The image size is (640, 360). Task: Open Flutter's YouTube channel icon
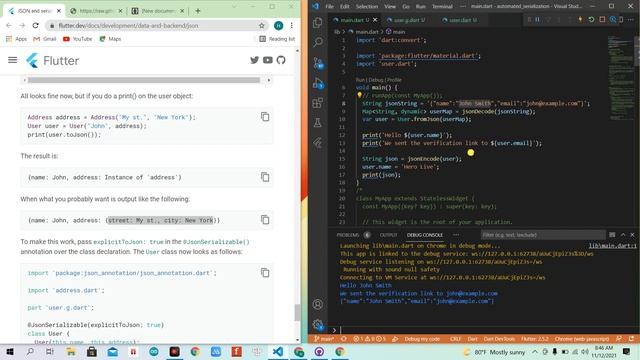point(268,60)
